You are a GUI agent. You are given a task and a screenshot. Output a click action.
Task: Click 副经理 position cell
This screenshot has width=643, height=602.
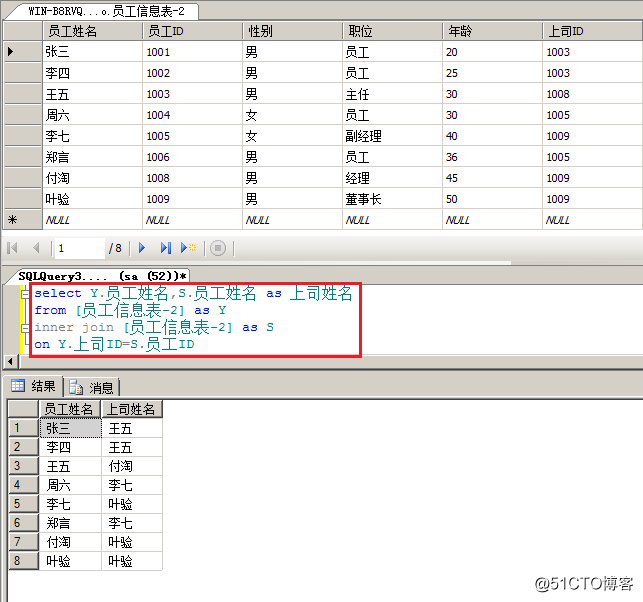tap(393, 136)
